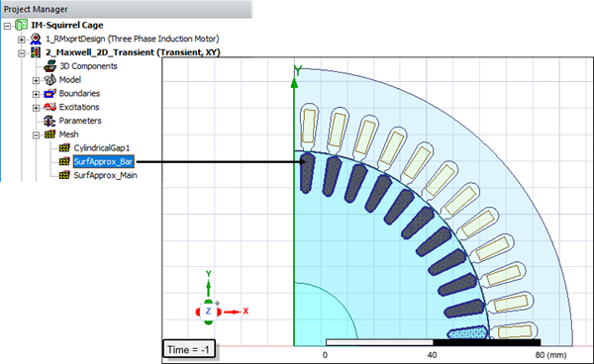
Task: Click the 40 scale ruler label
Action: point(432,355)
